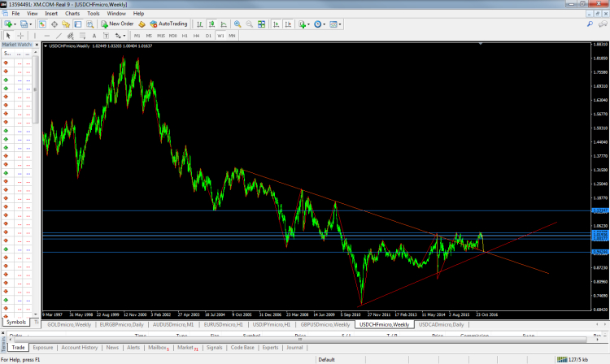Viewport: 610px width, 364px height.
Task: Switch chart to Bar Chart
Action: 199,24
